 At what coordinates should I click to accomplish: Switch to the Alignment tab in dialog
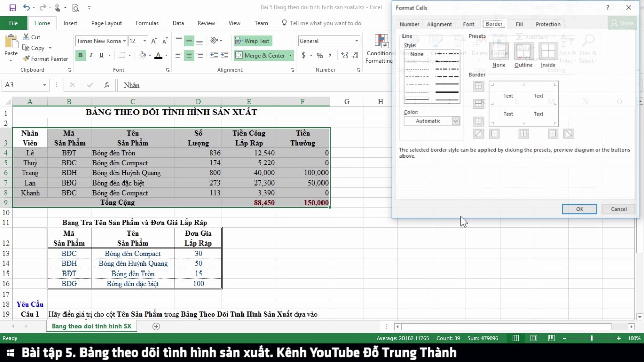pos(439,24)
